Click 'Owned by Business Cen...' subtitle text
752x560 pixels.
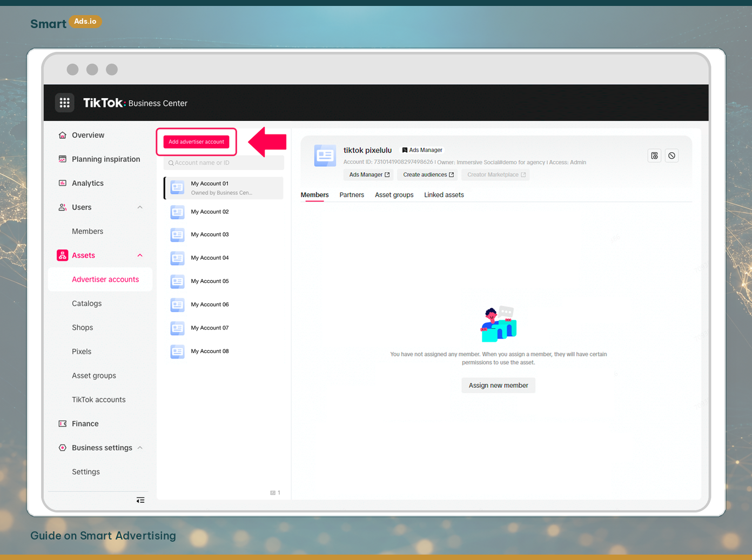coord(221,193)
